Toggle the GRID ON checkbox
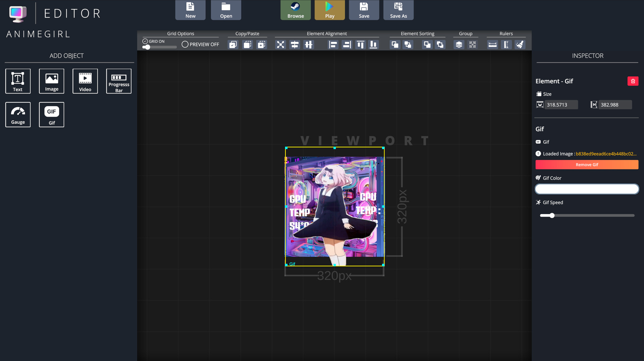Screen dimensions: 644x361 [145, 41]
